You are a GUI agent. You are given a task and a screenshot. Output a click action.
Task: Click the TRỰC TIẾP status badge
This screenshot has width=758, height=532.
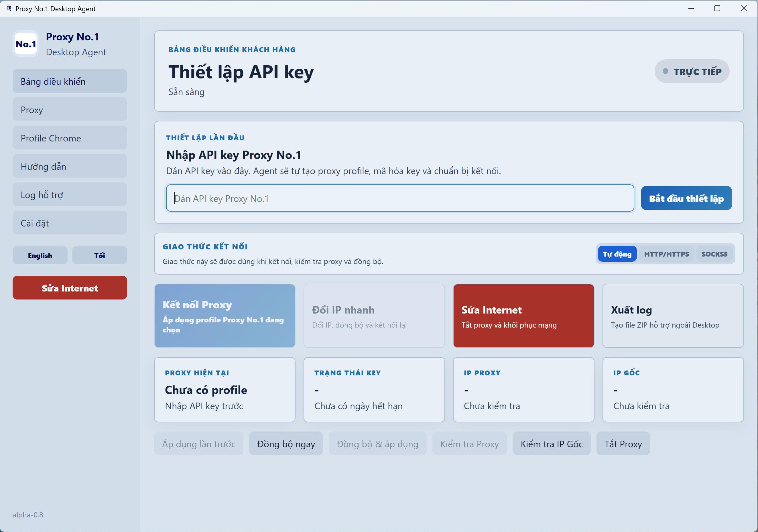692,71
